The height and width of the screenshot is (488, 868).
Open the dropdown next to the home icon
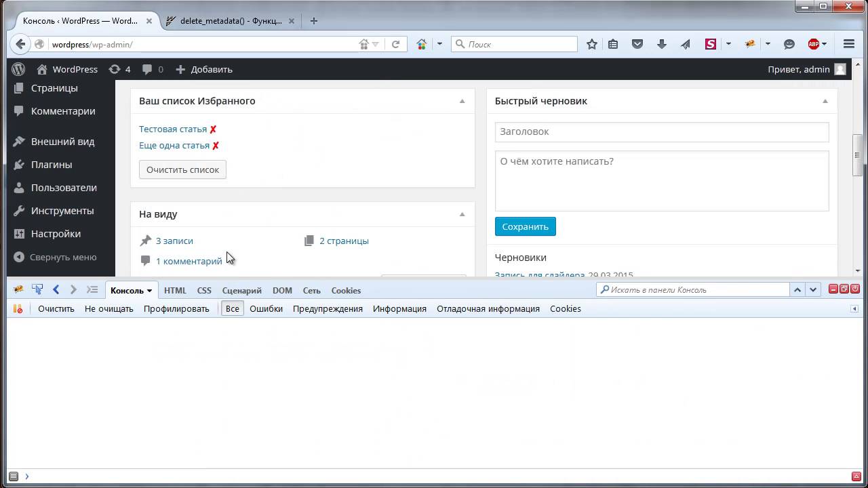439,44
